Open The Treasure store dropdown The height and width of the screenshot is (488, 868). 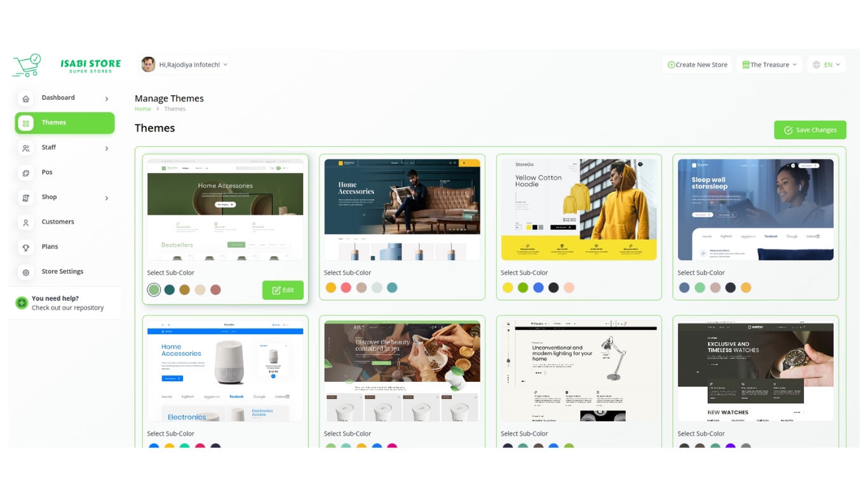(769, 65)
